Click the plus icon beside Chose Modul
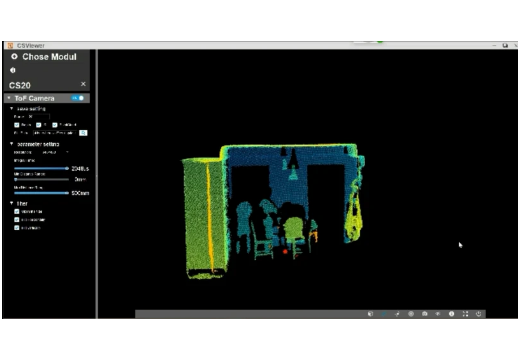The height and width of the screenshot is (360, 520). click(14, 56)
